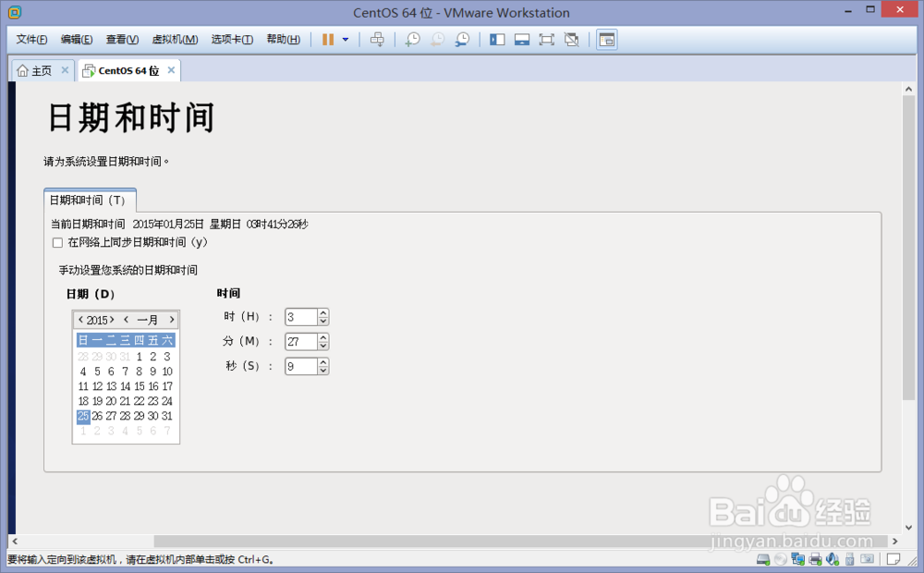924x573 pixels.
Task: Select day 20 in the calendar
Action: point(111,401)
